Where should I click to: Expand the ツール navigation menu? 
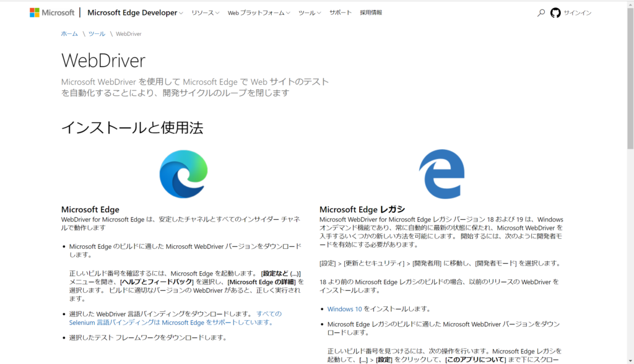pos(310,13)
